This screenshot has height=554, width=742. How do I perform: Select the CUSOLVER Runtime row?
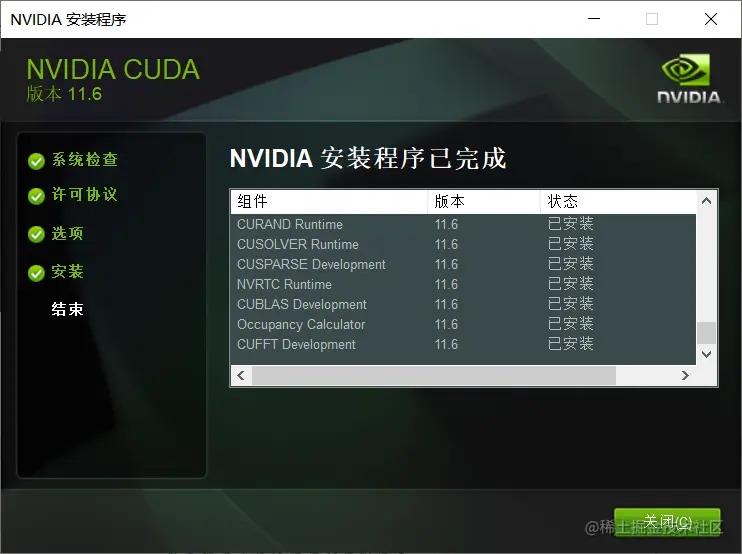tap(463, 245)
